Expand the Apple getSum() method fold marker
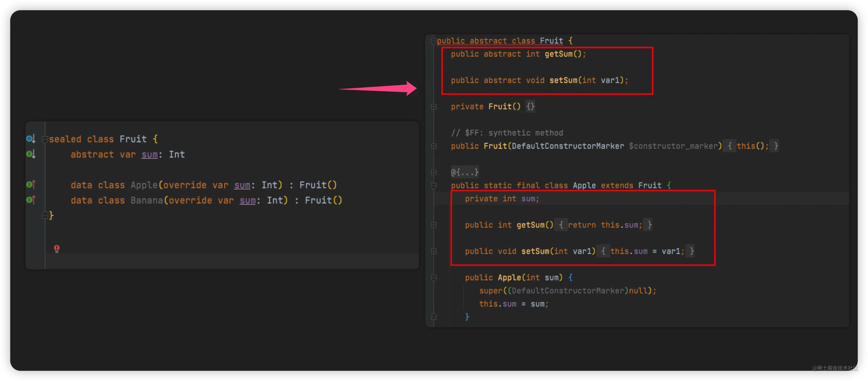Viewport: 868px width, 381px height. [434, 225]
